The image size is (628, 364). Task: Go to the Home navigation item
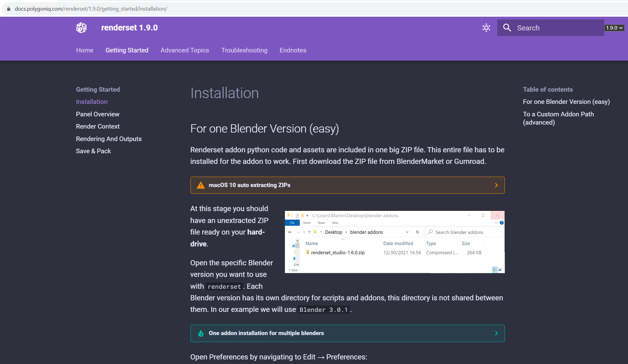pyautogui.click(x=84, y=50)
